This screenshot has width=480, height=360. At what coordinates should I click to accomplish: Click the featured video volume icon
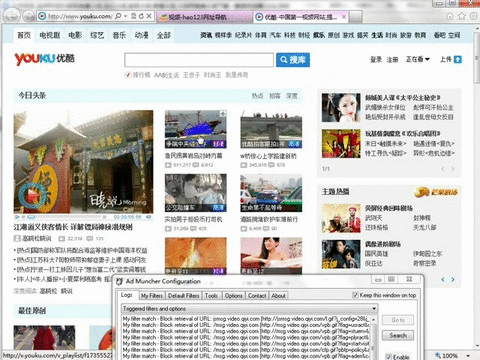coord(149,217)
